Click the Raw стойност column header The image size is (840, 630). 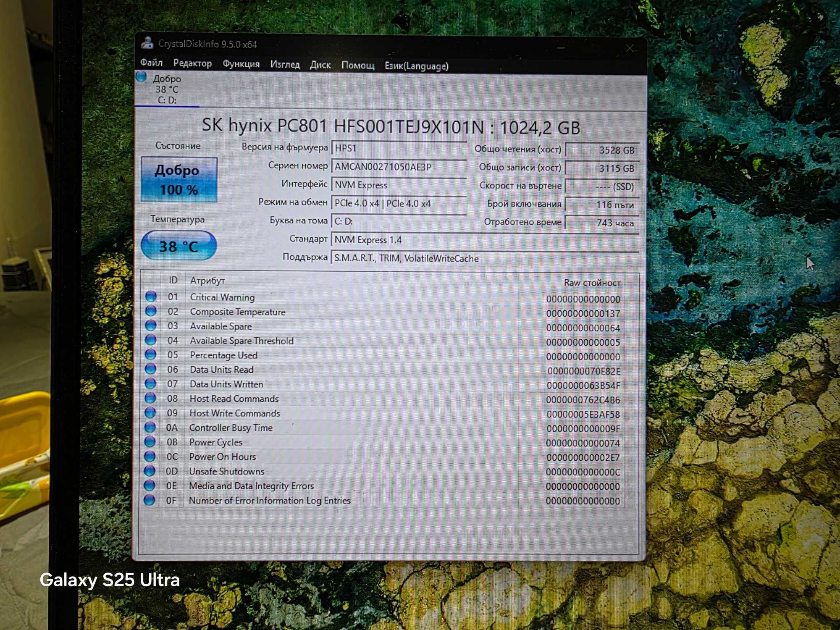(592, 283)
